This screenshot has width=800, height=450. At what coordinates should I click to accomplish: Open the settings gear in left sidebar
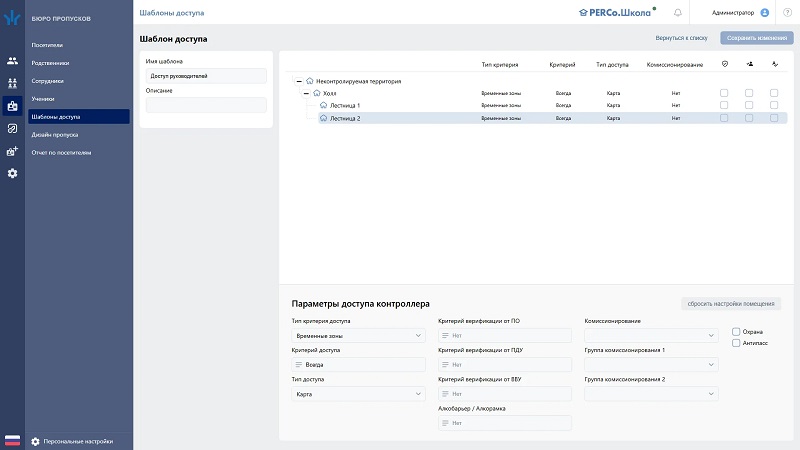(12, 173)
